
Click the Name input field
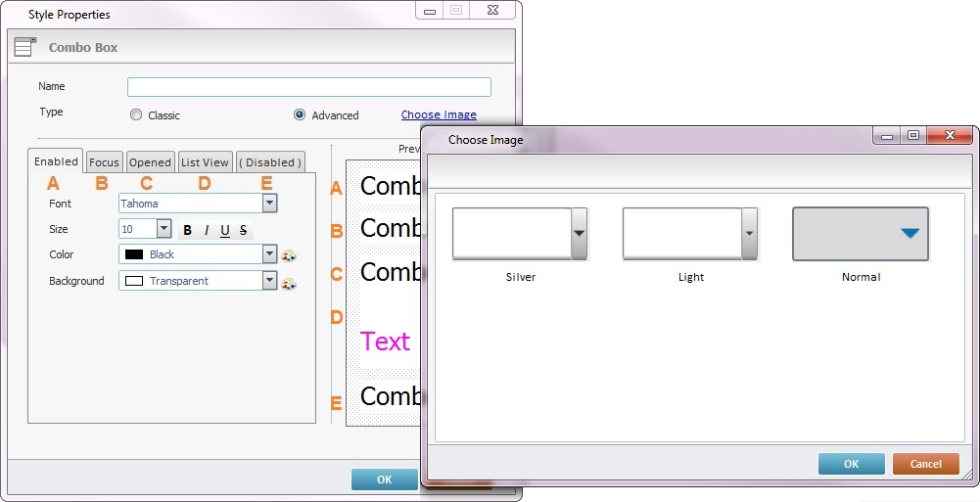click(x=309, y=87)
